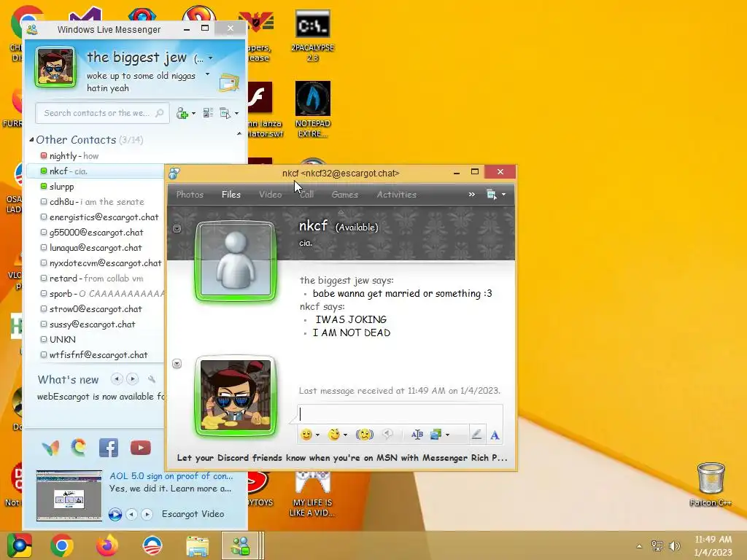Click your profile picture in Messenger
Screen dimensions: 747x560
[x=55, y=67]
